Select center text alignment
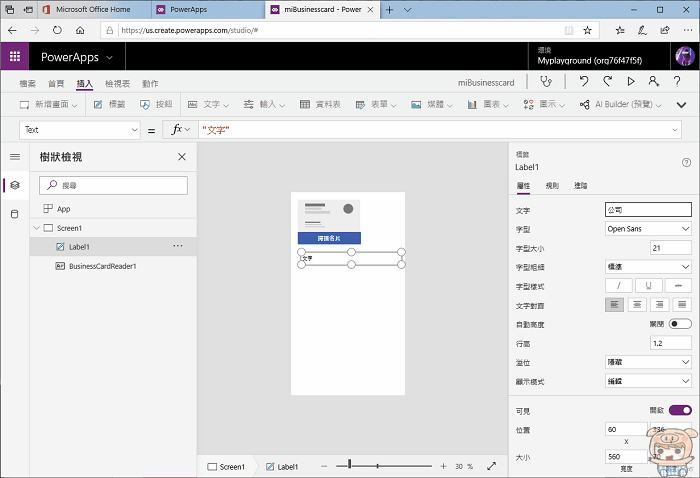The image size is (700, 478). [638, 305]
